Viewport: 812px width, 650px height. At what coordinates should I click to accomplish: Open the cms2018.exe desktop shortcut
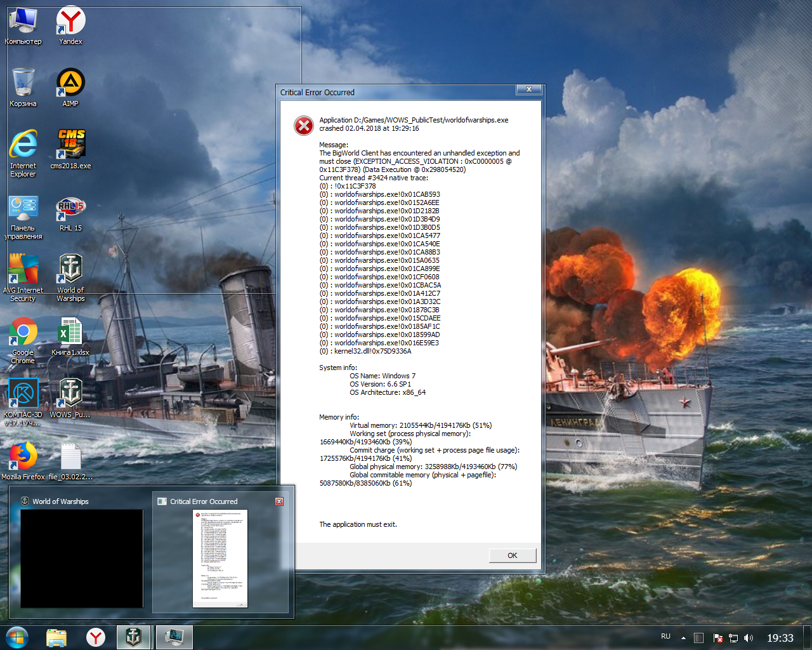[x=70, y=145]
